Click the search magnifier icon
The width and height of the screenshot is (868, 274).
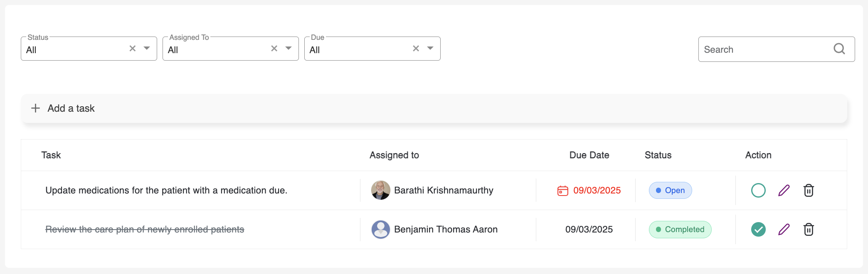pyautogui.click(x=839, y=49)
